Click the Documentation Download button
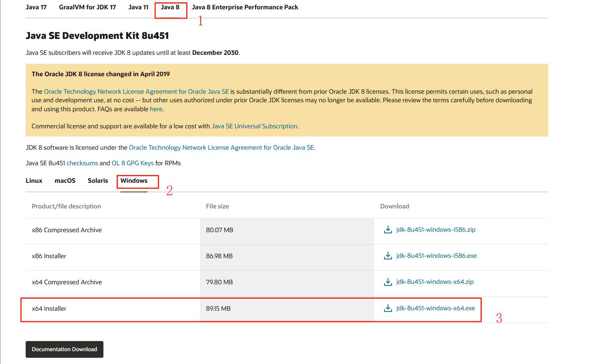The image size is (598, 364). pyautogui.click(x=65, y=349)
